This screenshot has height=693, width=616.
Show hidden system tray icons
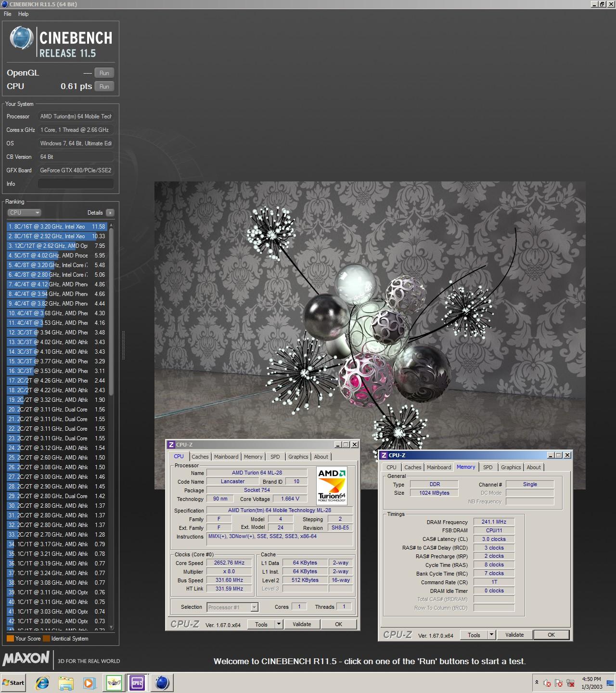pyautogui.click(x=537, y=682)
